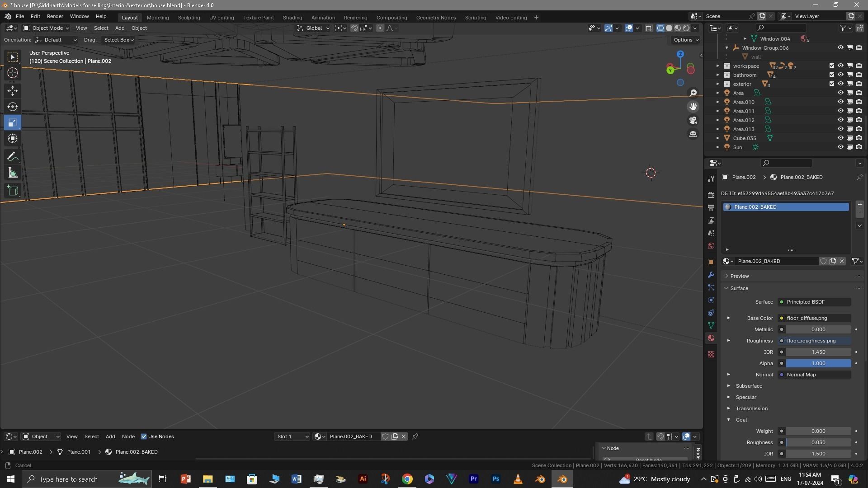Uncheck the bathroom collection exclude checkbox

pyautogui.click(x=831, y=75)
